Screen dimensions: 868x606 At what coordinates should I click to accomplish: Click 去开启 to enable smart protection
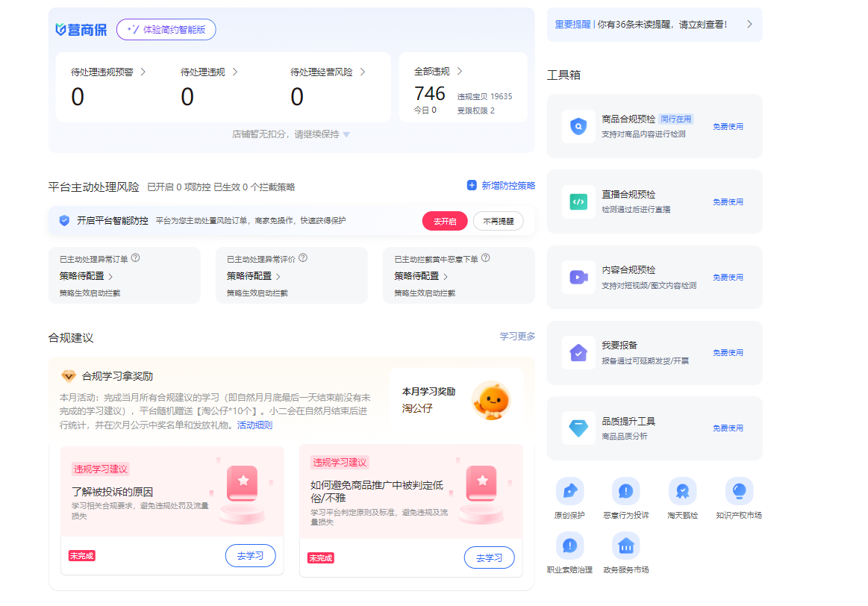coord(444,221)
